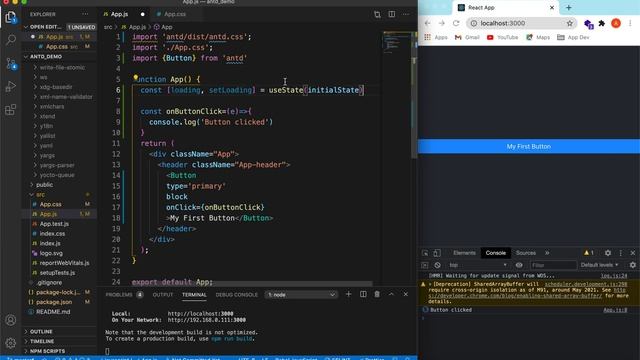Open the Manage gear in activity bar
640x360 pixels.
[x=11, y=343]
